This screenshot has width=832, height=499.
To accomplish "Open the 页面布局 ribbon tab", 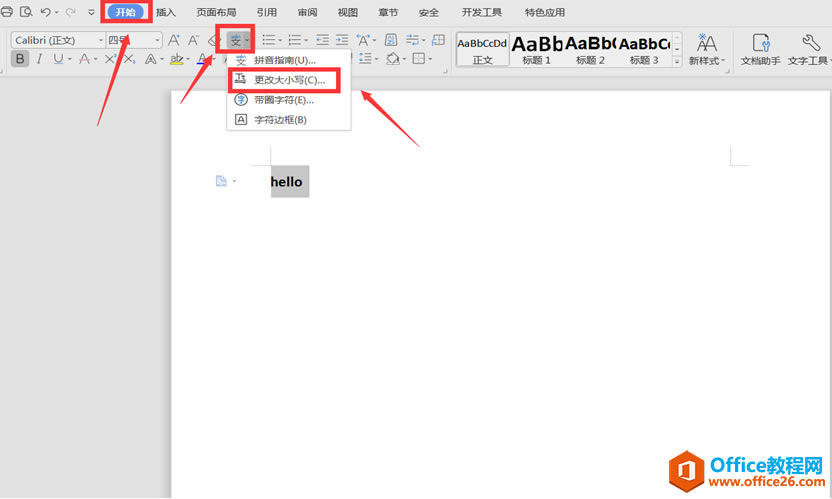I will (216, 12).
